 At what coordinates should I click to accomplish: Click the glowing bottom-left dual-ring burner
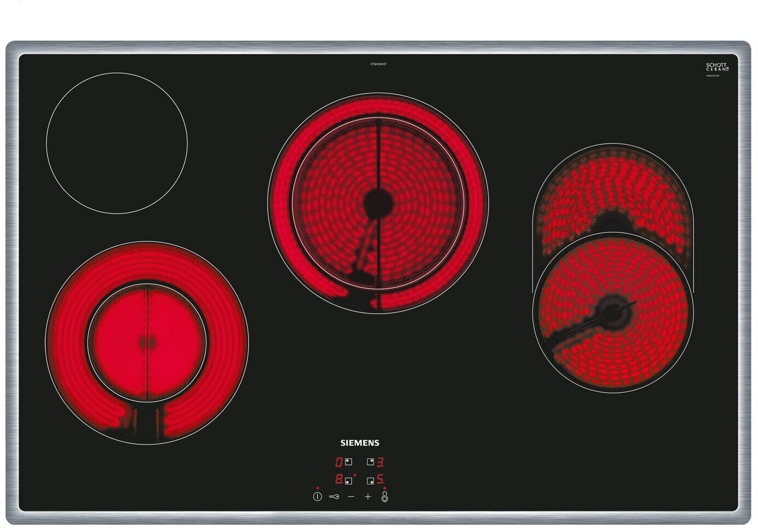(147, 343)
